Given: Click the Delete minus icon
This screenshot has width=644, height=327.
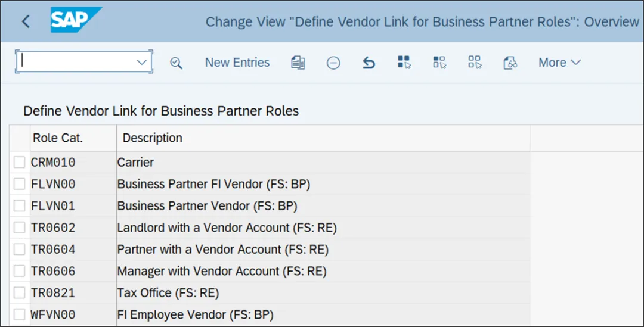Looking at the screenshot, I should tap(333, 63).
